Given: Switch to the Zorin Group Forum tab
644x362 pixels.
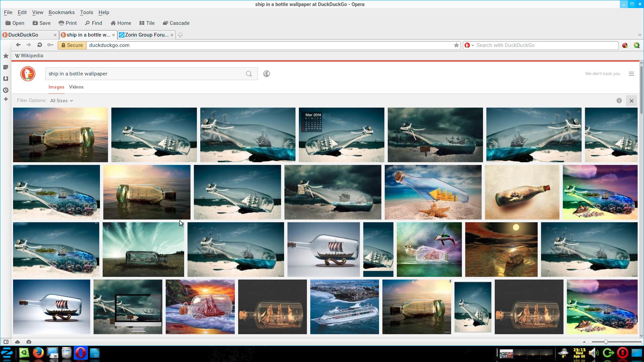Looking at the screenshot, I should pos(146,35).
